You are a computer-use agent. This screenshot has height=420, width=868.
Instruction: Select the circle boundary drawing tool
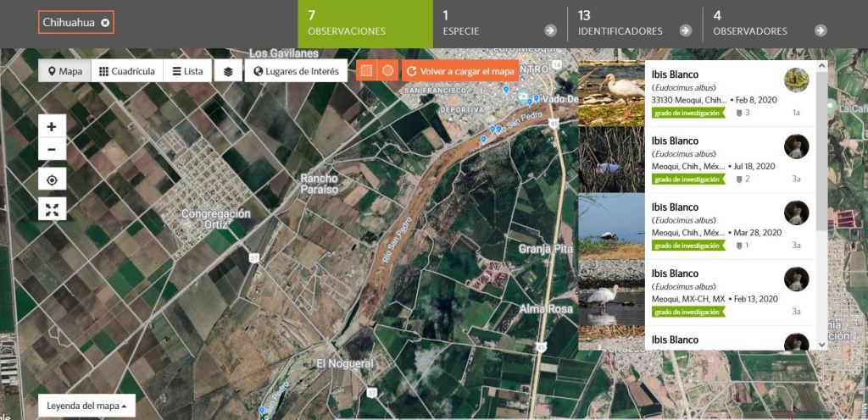(x=387, y=71)
